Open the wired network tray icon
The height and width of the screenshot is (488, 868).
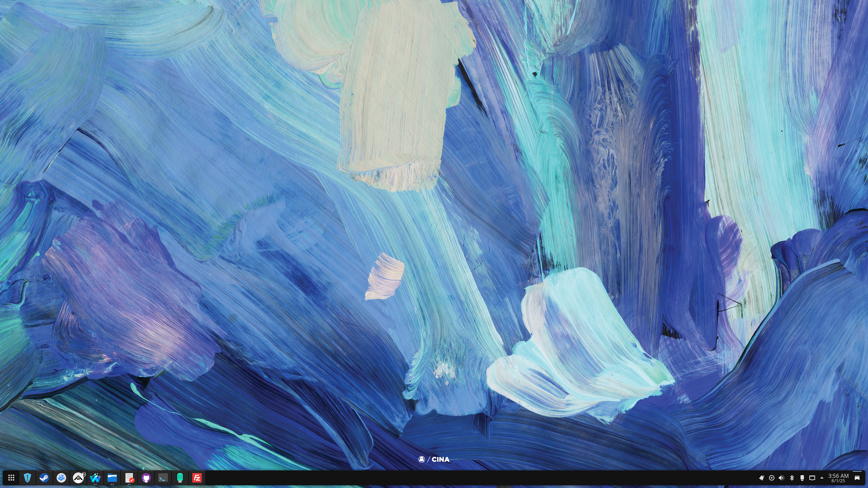click(812, 478)
